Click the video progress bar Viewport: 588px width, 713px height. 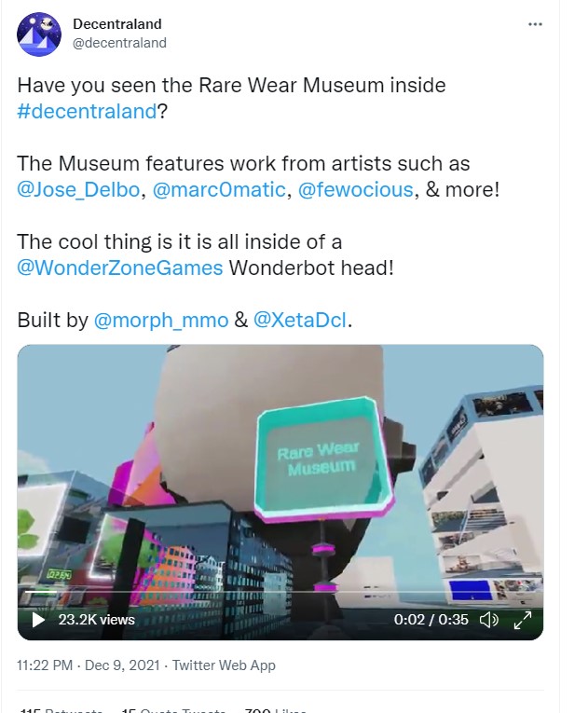coord(280,592)
